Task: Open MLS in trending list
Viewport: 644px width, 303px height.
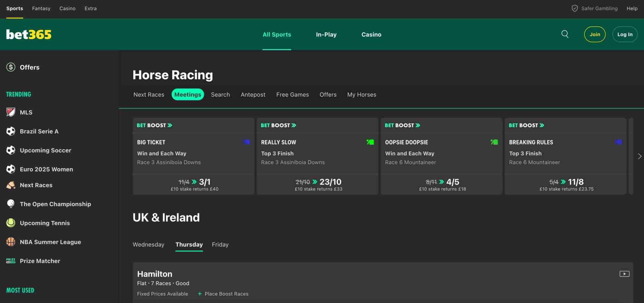Action: pyautogui.click(x=26, y=112)
